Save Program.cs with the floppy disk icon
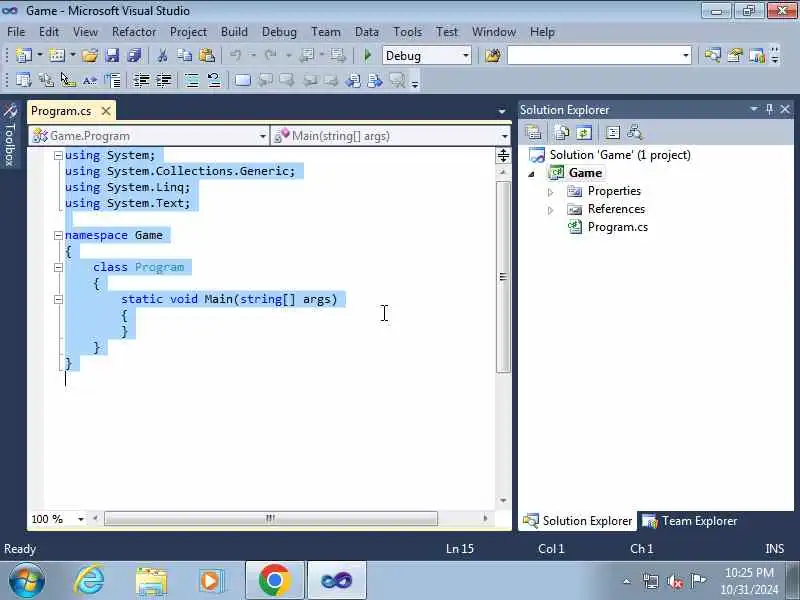 (x=112, y=55)
